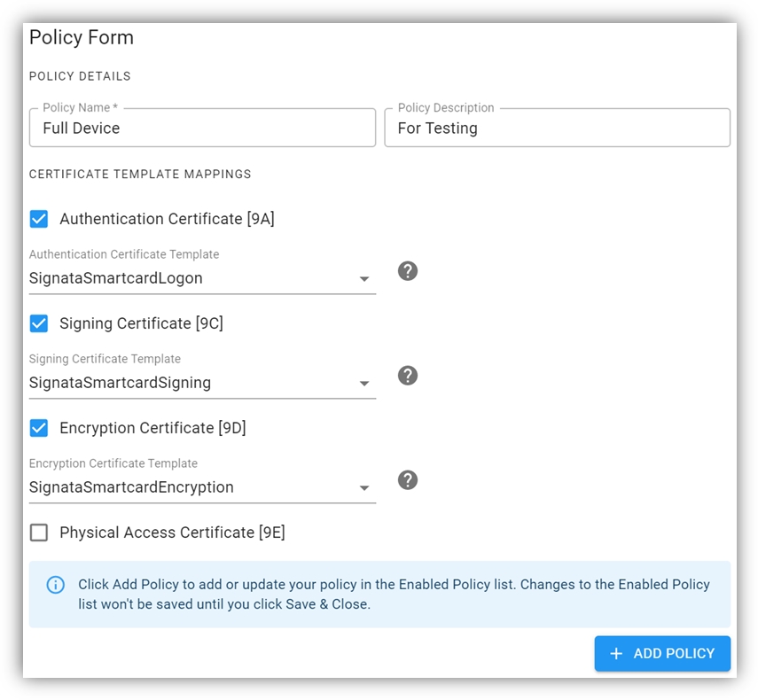Click help icon beside Signing Certificate Template
Image resolution: width=758 pixels, height=700 pixels.
(407, 376)
